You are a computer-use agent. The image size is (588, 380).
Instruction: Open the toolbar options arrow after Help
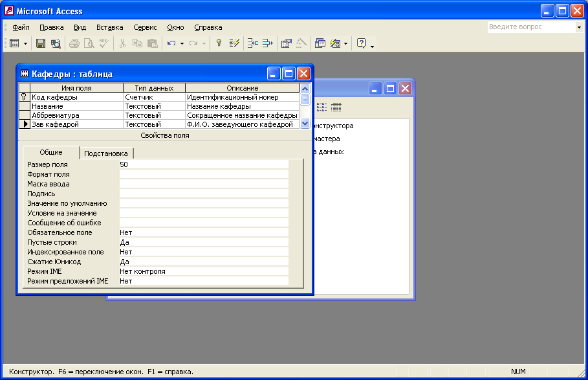click(x=372, y=46)
